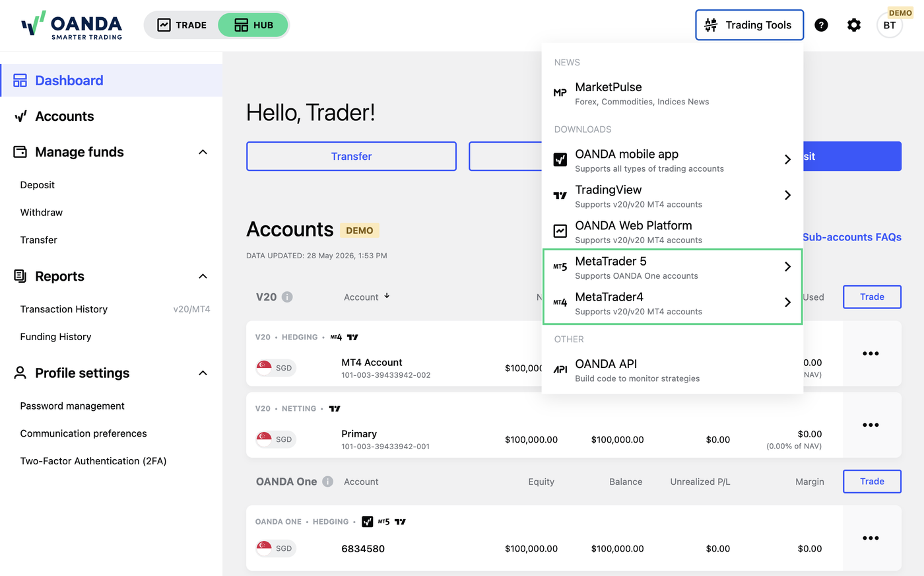The width and height of the screenshot is (924, 576).
Task: Switch to the TRADE view
Action: coord(182,25)
